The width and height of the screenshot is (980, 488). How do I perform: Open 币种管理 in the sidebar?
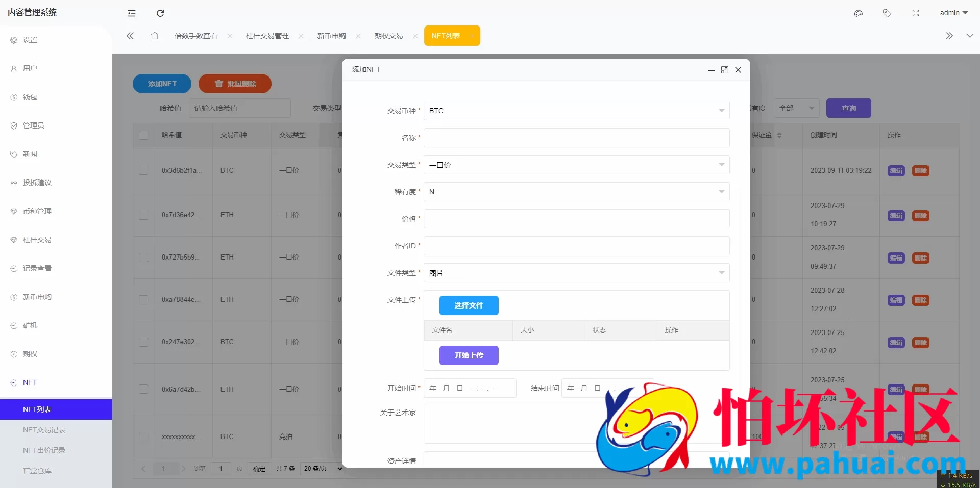[56, 211]
